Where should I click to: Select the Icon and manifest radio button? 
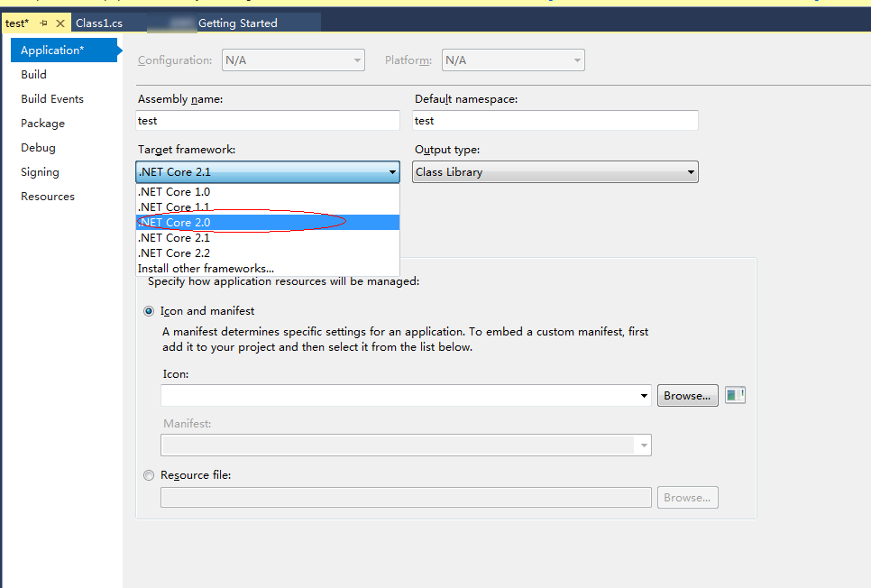pyautogui.click(x=149, y=311)
